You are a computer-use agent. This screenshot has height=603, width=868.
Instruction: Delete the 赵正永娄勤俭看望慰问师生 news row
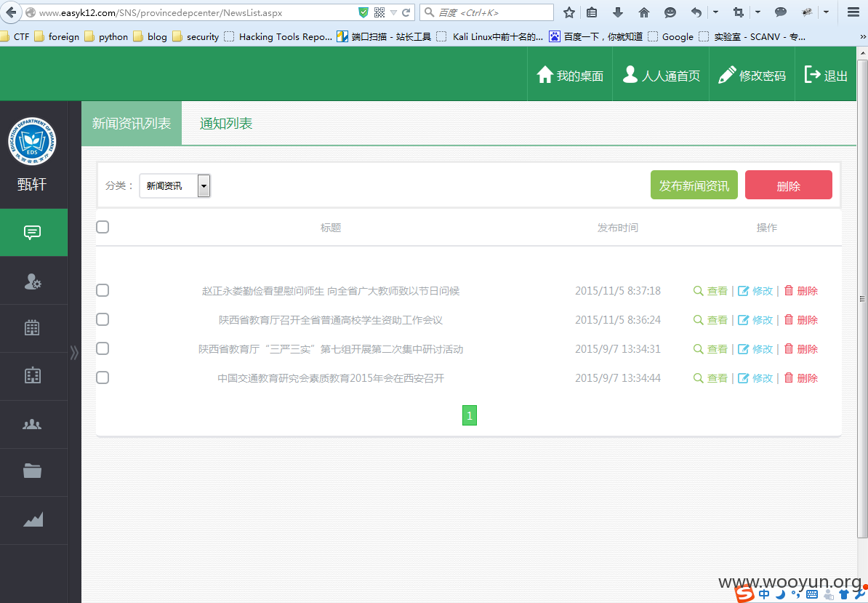pos(801,291)
